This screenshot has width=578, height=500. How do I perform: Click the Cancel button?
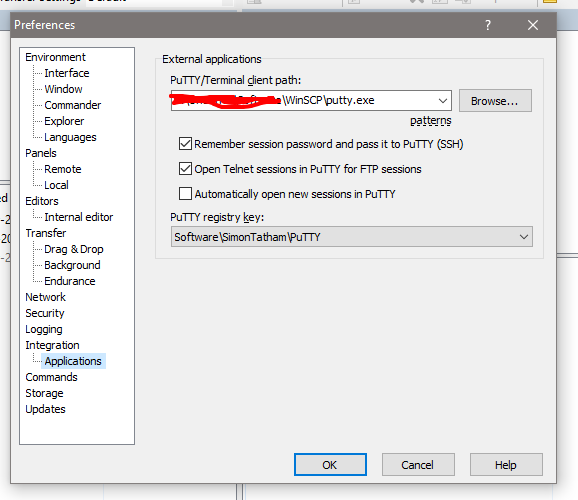[x=418, y=465]
